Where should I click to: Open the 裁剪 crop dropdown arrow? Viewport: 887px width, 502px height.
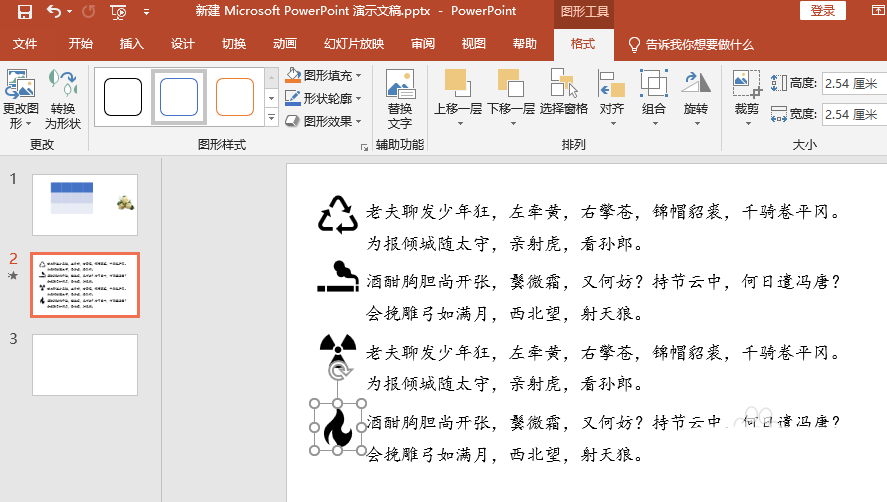(748, 123)
